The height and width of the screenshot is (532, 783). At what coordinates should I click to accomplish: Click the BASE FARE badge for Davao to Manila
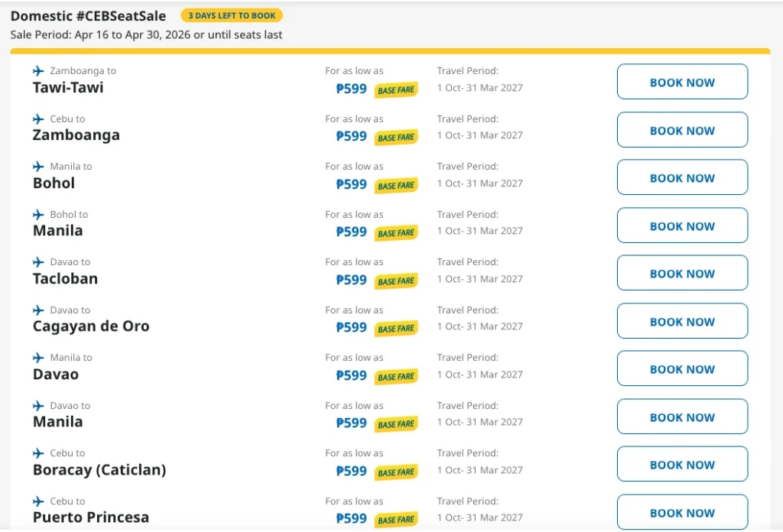[x=395, y=424]
